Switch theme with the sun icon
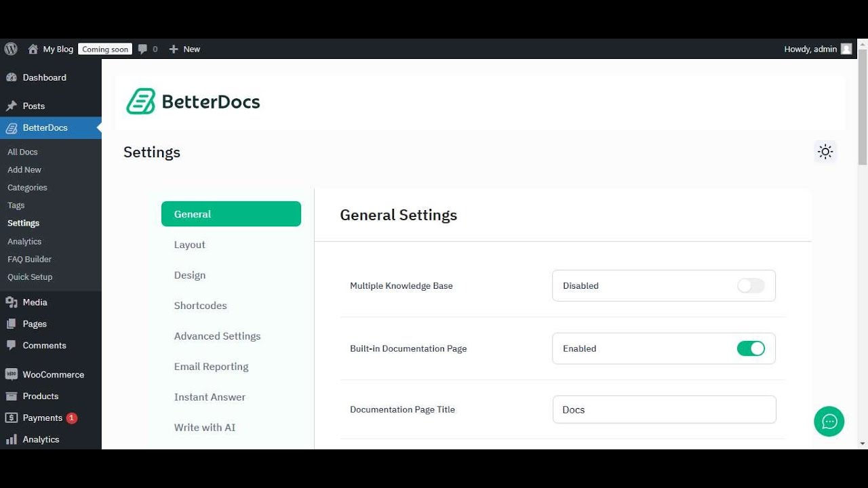Viewport: 868px width, 488px height. click(825, 152)
